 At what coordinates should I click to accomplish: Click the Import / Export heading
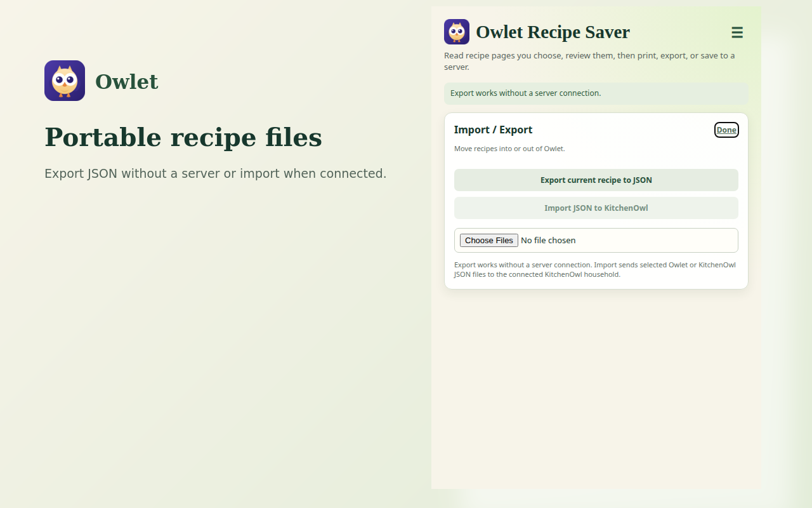coord(493,130)
